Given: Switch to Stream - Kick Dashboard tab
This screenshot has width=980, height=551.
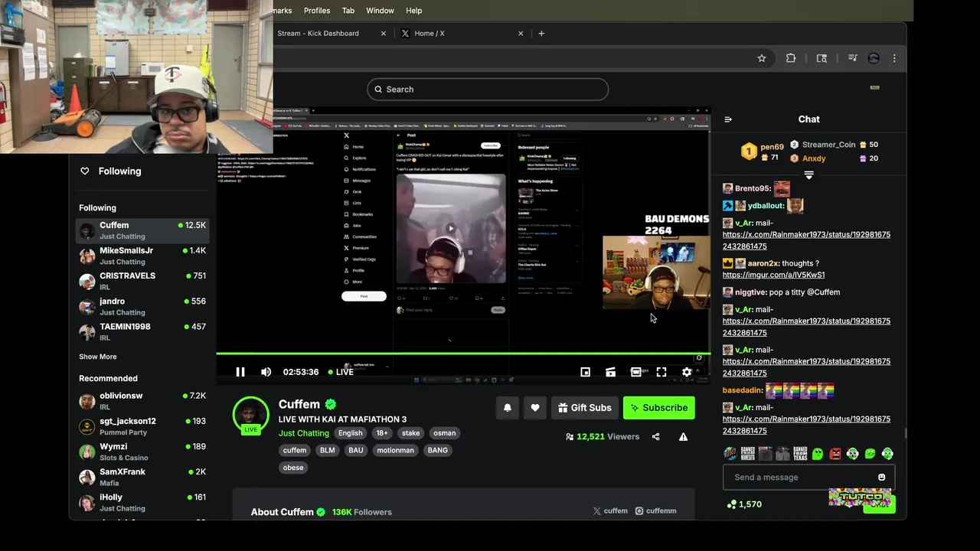Looking at the screenshot, I should [x=318, y=34].
